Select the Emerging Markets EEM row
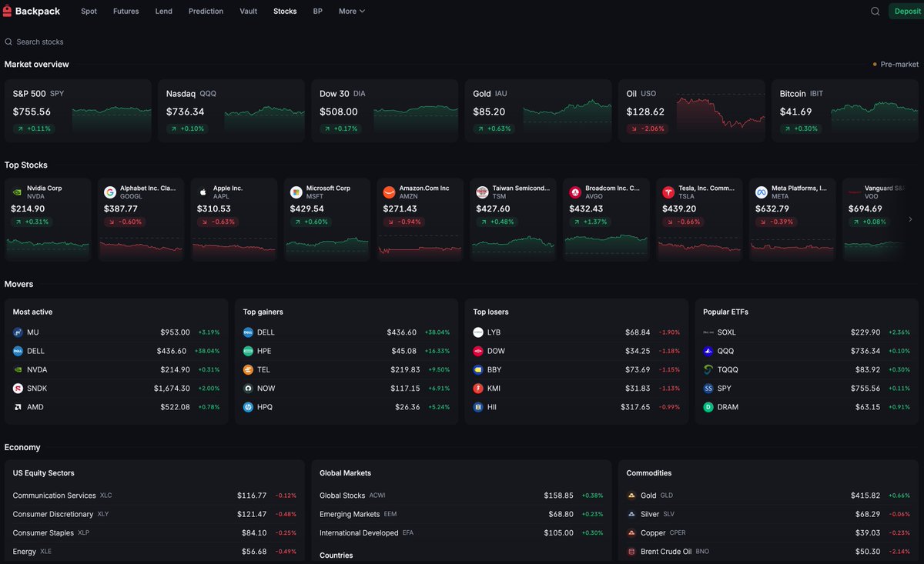Image resolution: width=924 pixels, height=564 pixels. [x=461, y=514]
